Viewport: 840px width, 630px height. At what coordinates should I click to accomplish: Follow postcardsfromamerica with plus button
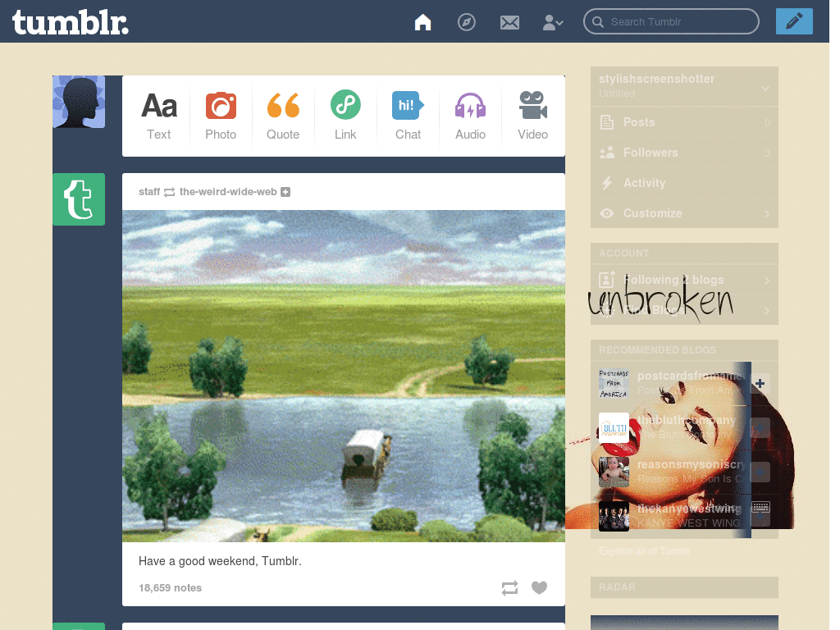tap(760, 383)
